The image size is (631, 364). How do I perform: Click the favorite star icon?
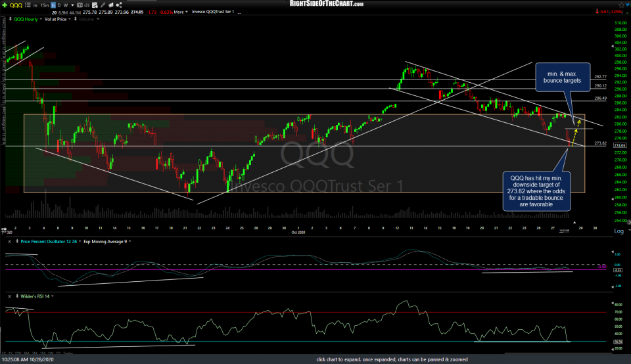point(622,5)
